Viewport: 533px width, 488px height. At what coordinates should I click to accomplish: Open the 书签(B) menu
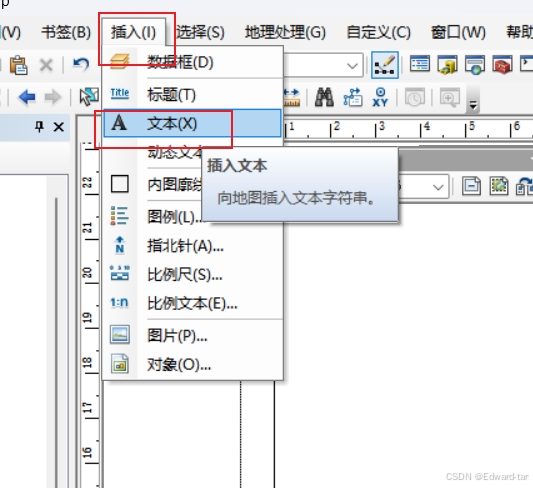66,33
